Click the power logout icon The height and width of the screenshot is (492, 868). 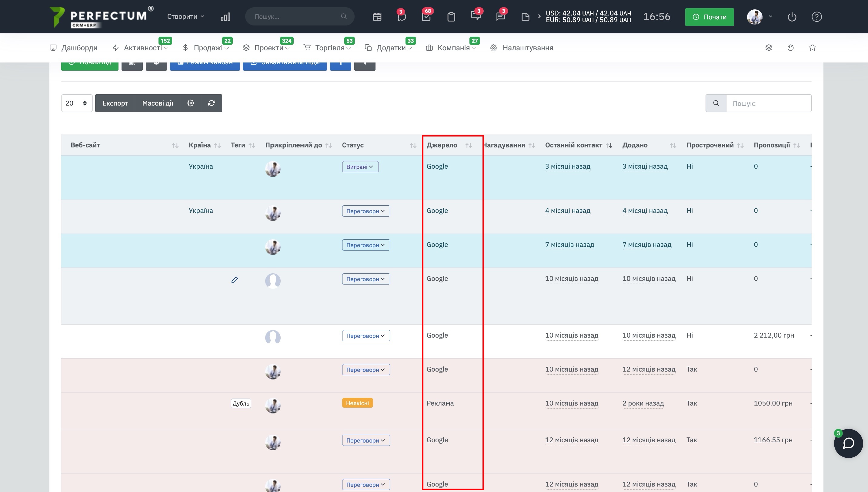tap(792, 17)
